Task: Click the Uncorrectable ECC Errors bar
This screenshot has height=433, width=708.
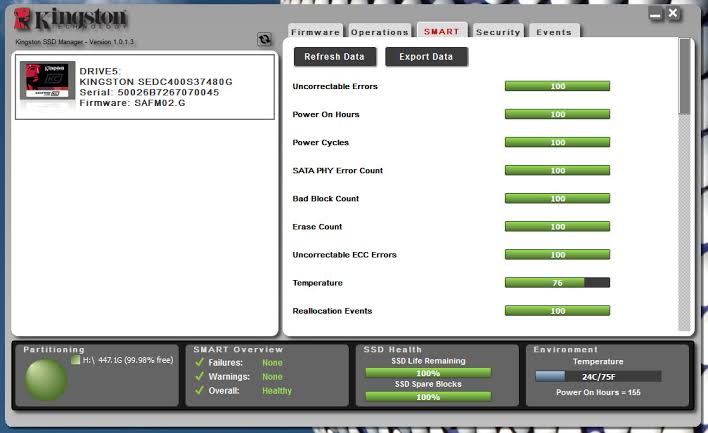Action: 557,255
